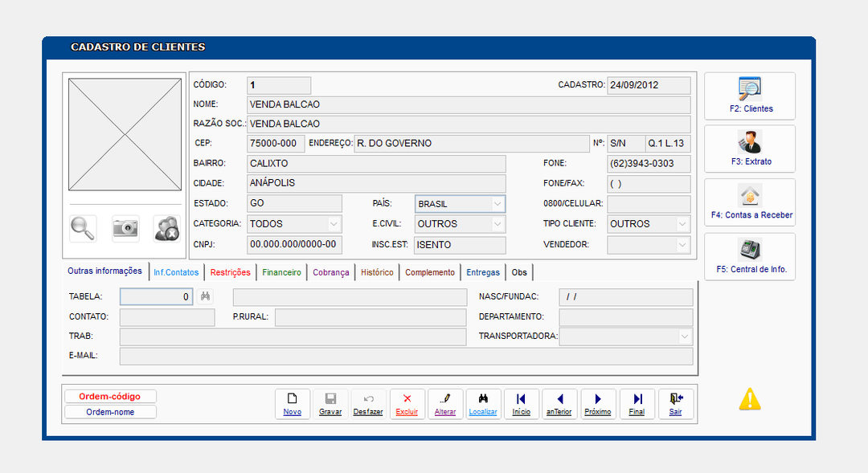
Task: Click the NOME field
Action: (x=469, y=104)
